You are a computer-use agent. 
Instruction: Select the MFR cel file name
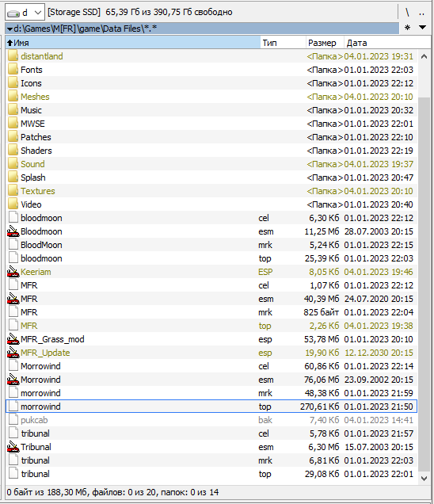[x=29, y=285]
